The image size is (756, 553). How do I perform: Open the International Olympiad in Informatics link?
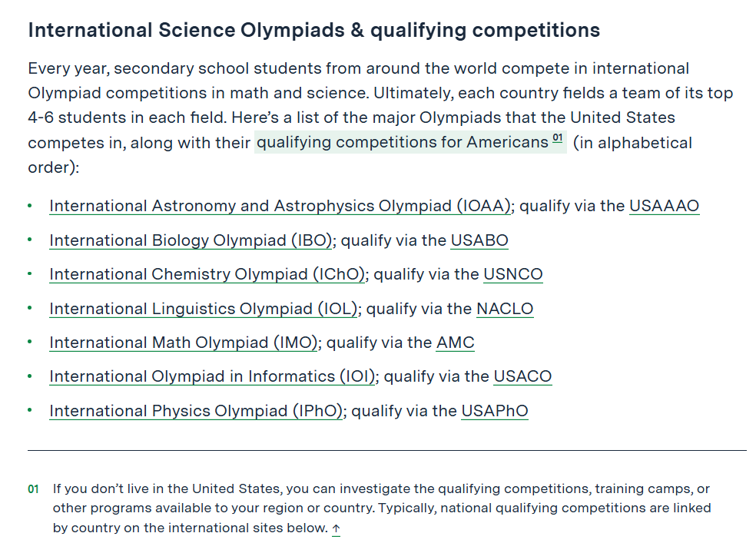point(212,376)
